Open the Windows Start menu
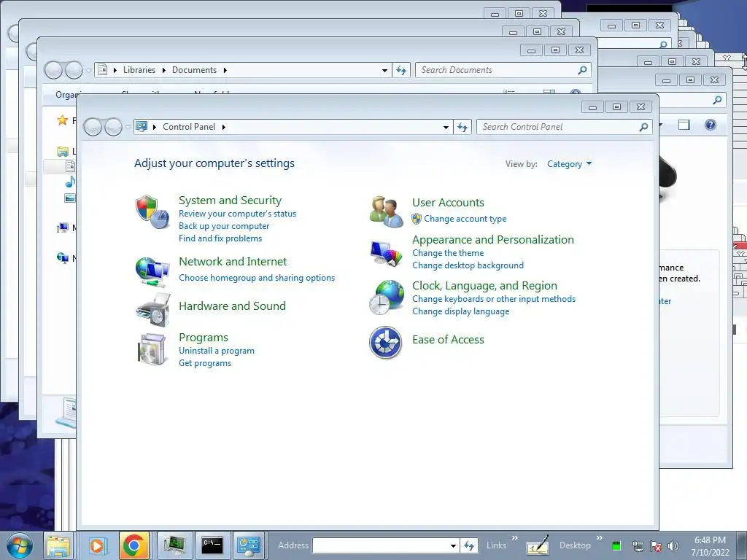The height and width of the screenshot is (560, 747). [x=20, y=545]
